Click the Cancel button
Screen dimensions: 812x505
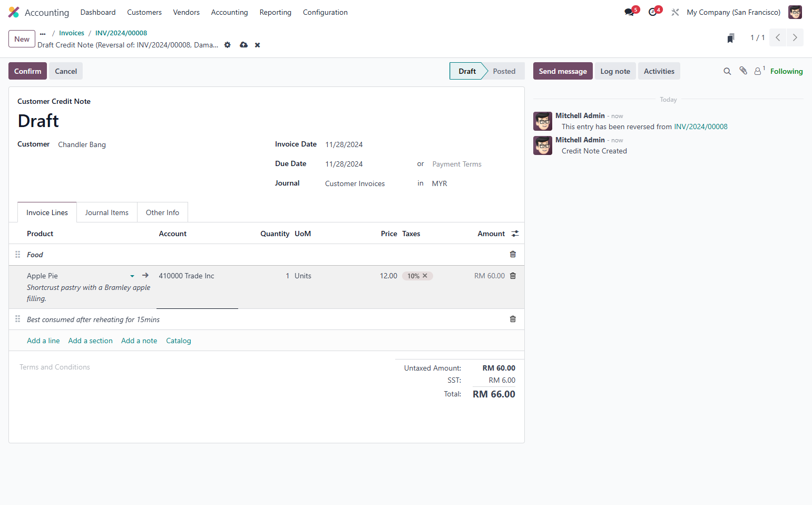(66, 71)
